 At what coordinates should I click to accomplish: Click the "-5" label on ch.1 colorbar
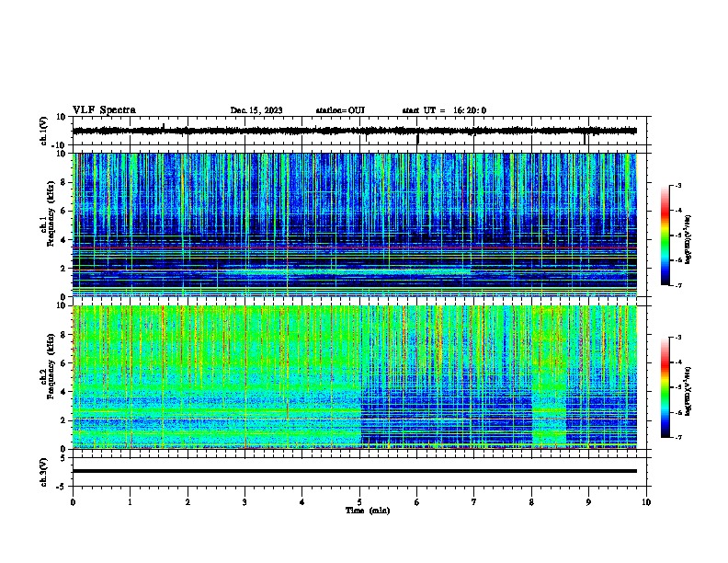[678, 236]
